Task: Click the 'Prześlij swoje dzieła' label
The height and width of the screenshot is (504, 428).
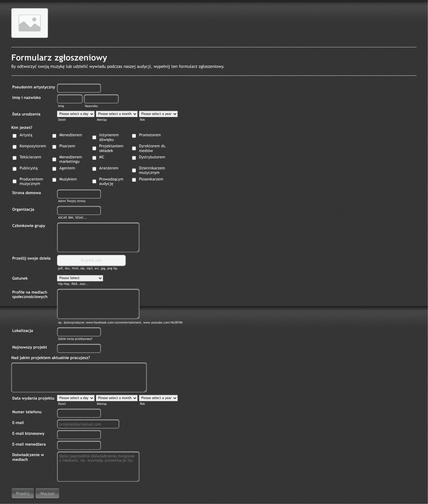Action: click(31, 258)
